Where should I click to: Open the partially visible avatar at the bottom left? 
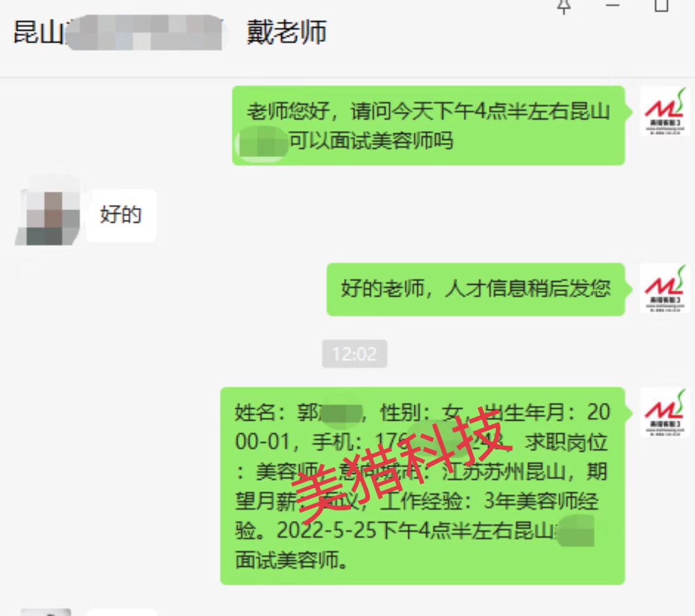pos(46,612)
